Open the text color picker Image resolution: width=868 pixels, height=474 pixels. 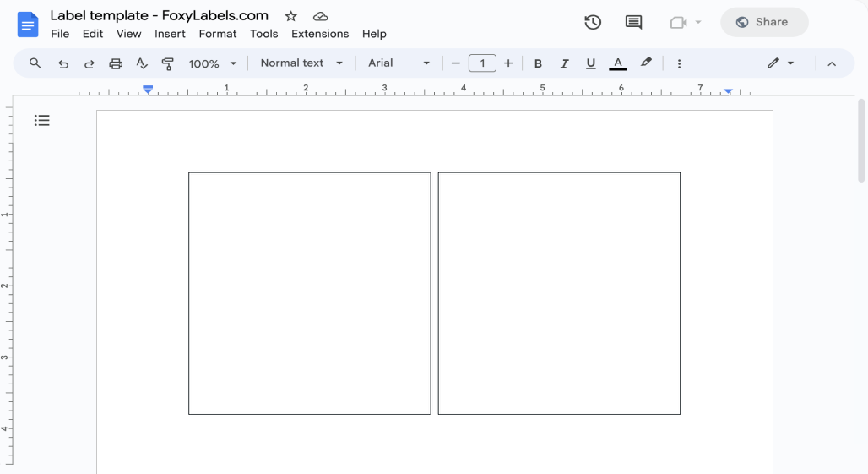(x=618, y=63)
